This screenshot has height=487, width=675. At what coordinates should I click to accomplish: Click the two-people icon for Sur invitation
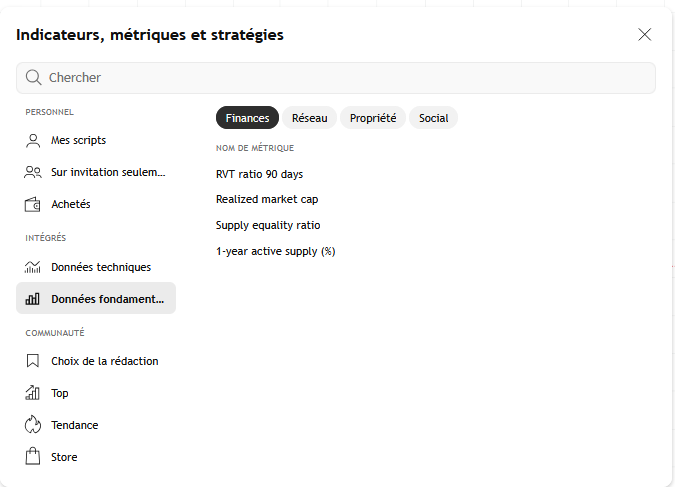33,172
